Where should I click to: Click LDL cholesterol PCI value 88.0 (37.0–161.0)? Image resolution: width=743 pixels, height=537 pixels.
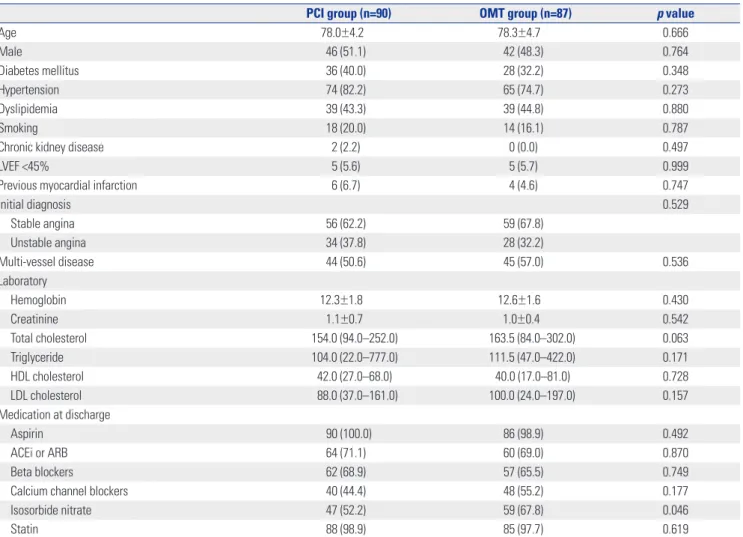(x=357, y=396)
